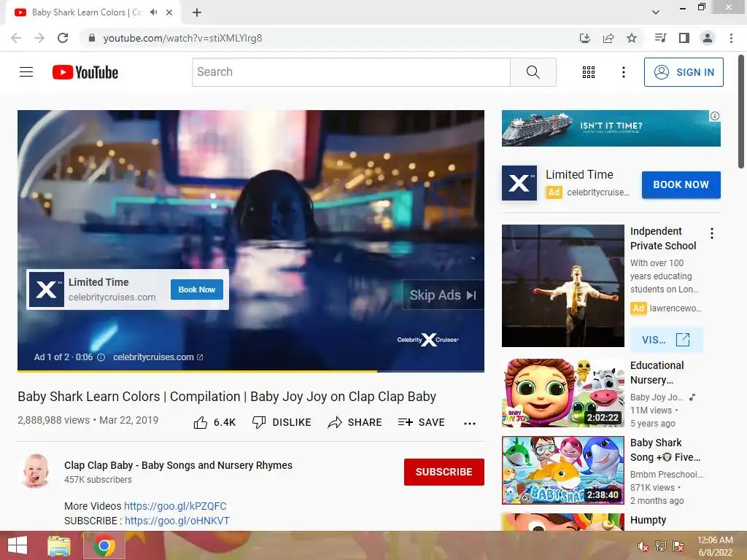Image resolution: width=747 pixels, height=560 pixels.
Task: Click the search magnifier button
Action: coord(533,72)
